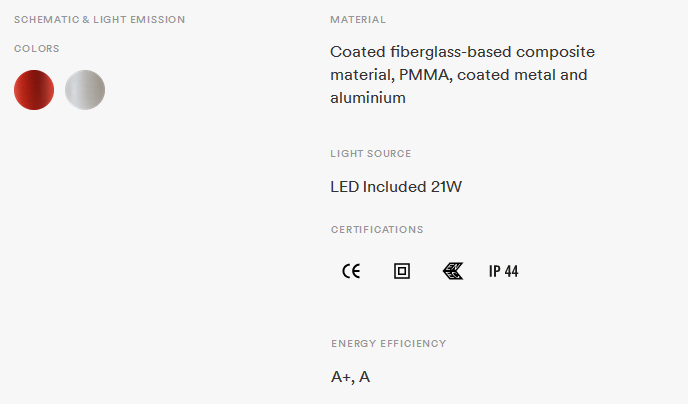Click the 'A+, A' energy rating

click(350, 377)
